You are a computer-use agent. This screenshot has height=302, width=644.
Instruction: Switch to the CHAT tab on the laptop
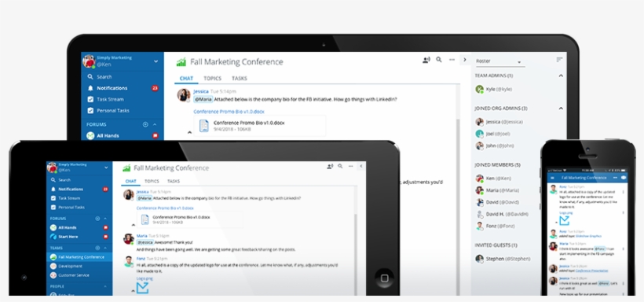tap(186, 78)
